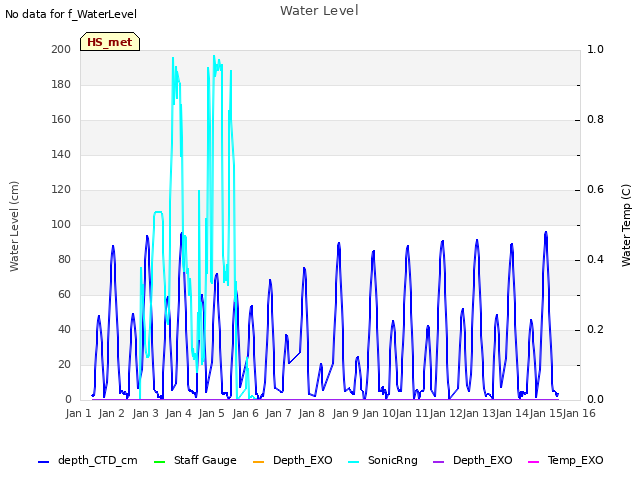
Task: Click the 180 left y-axis label
Action: (x=61, y=84)
